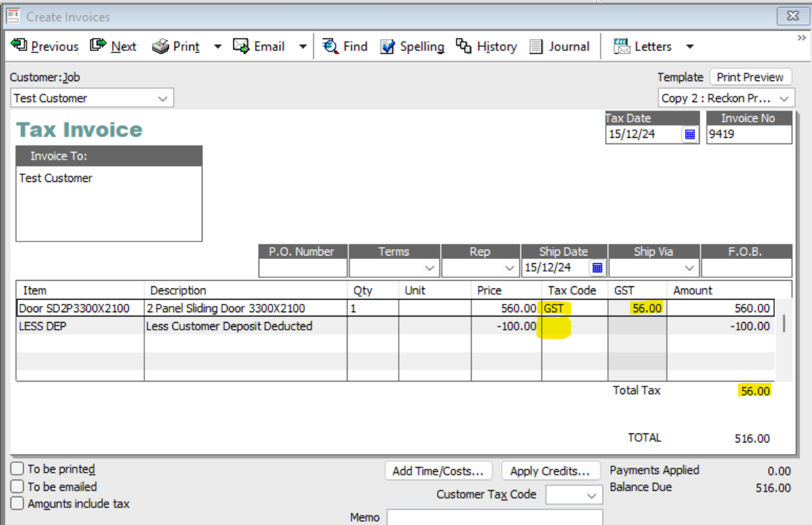
Task: Enable To be emailed checkbox
Action: tap(17, 486)
